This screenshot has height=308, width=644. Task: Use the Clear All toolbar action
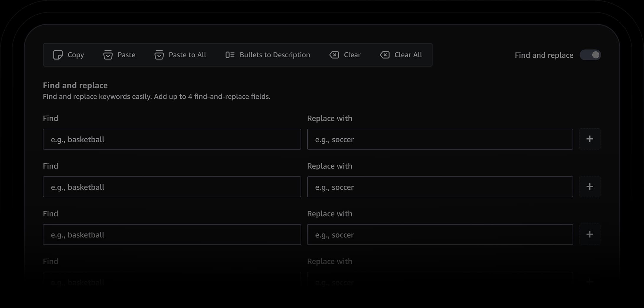(x=401, y=55)
